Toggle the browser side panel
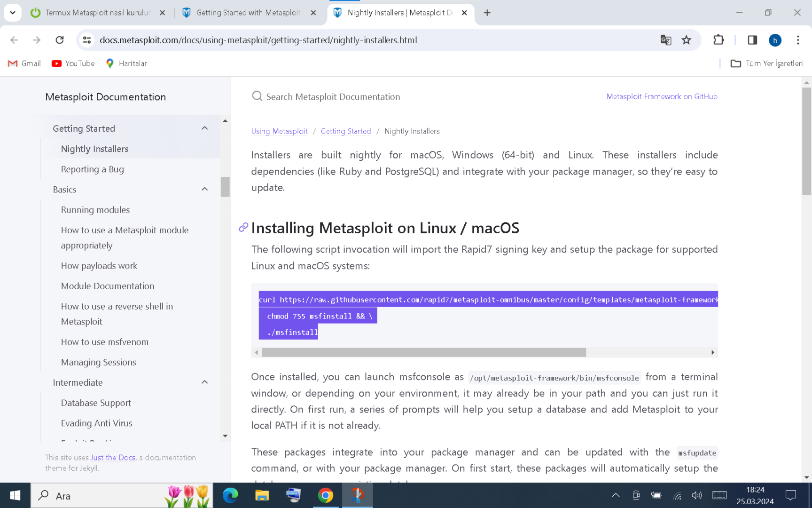Screen dimensions: 812x508 [752, 40]
